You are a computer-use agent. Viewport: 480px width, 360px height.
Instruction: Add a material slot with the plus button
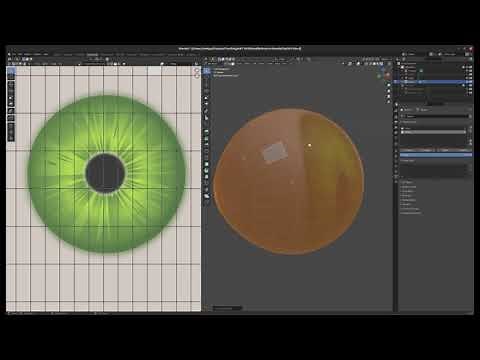pyautogui.click(x=470, y=128)
